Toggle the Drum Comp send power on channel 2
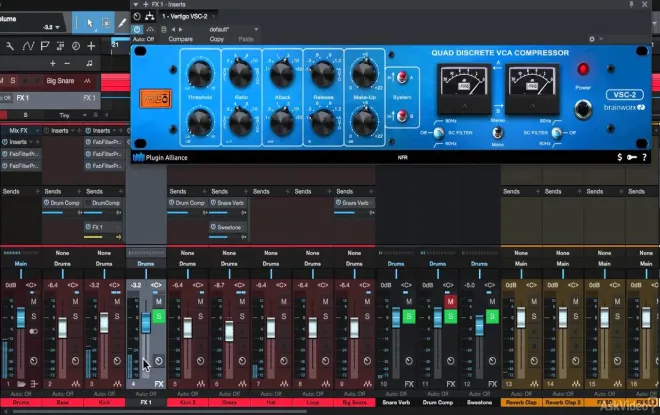 coord(46,203)
